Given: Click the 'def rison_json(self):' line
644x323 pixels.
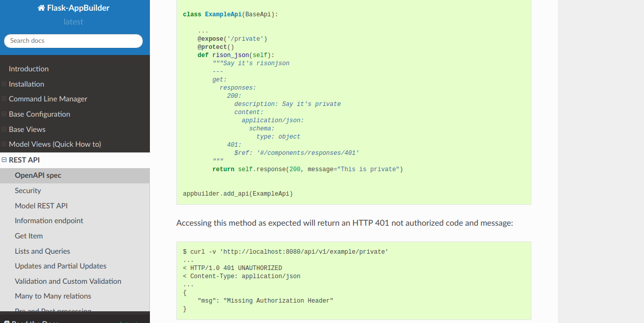Looking at the screenshot, I should 236,55.
